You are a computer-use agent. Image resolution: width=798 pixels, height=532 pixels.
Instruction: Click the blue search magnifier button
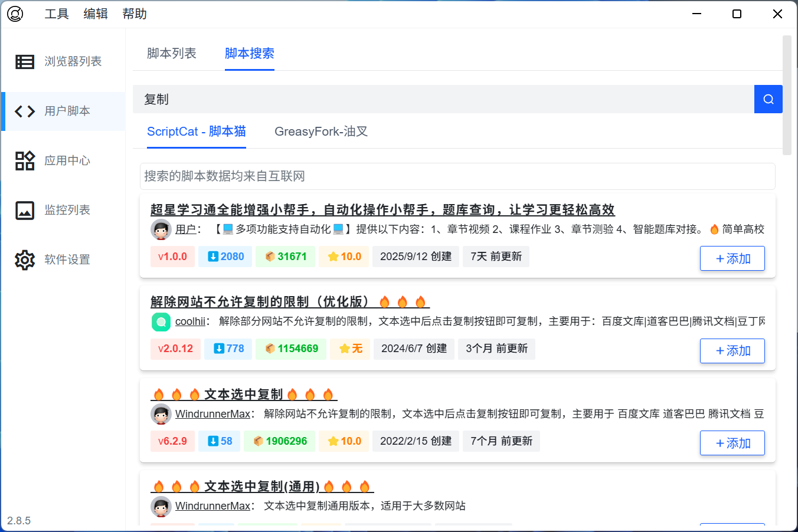click(x=768, y=99)
